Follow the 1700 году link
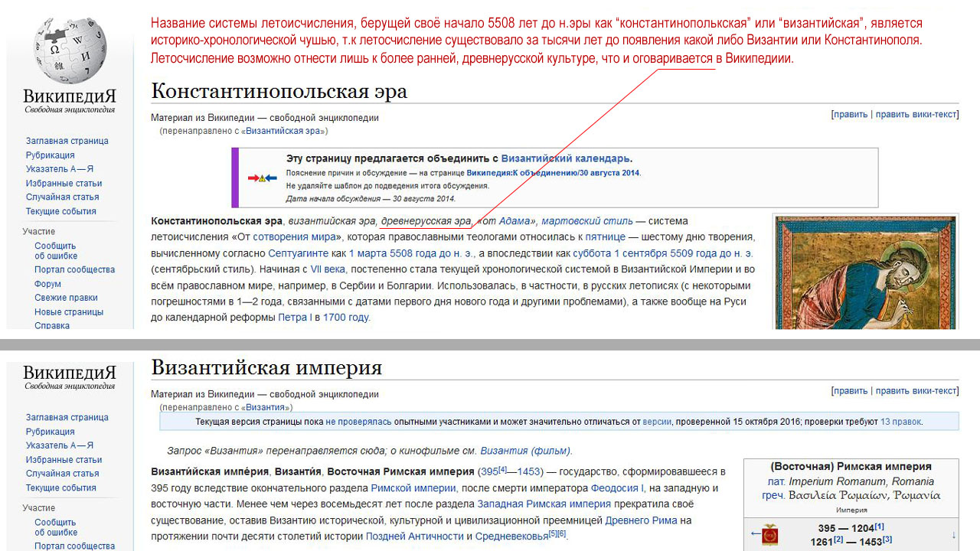Screen dimensions: 980x551 (346, 318)
